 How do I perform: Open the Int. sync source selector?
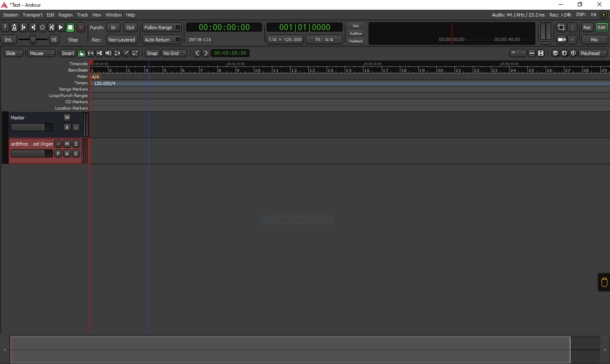click(8, 40)
